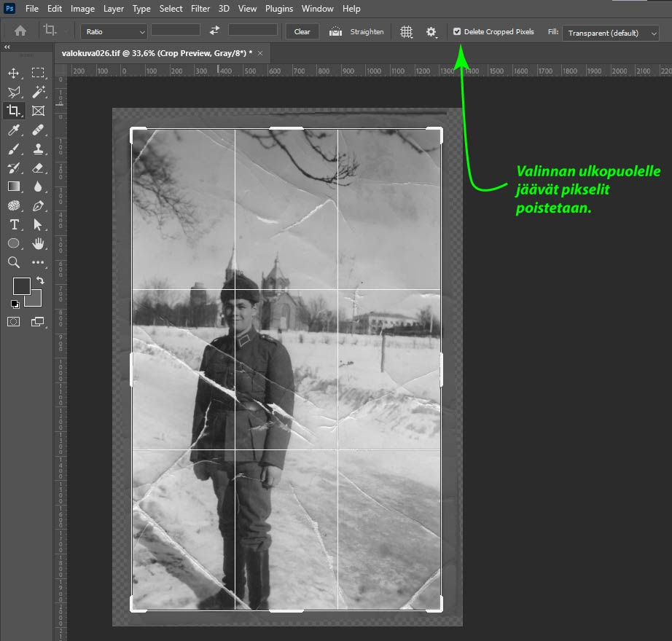Select the Sponge tool
Screen dimensions: 672x641
point(14,206)
